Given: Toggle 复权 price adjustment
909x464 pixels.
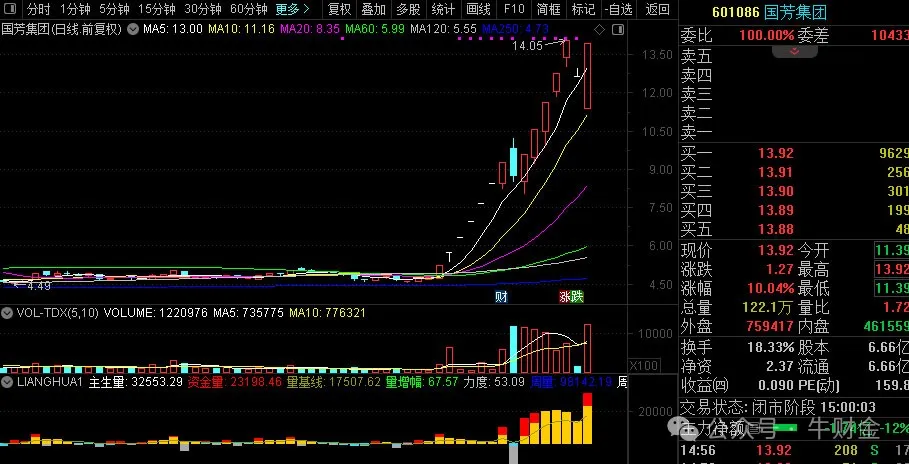Looking at the screenshot, I should tap(340, 10).
